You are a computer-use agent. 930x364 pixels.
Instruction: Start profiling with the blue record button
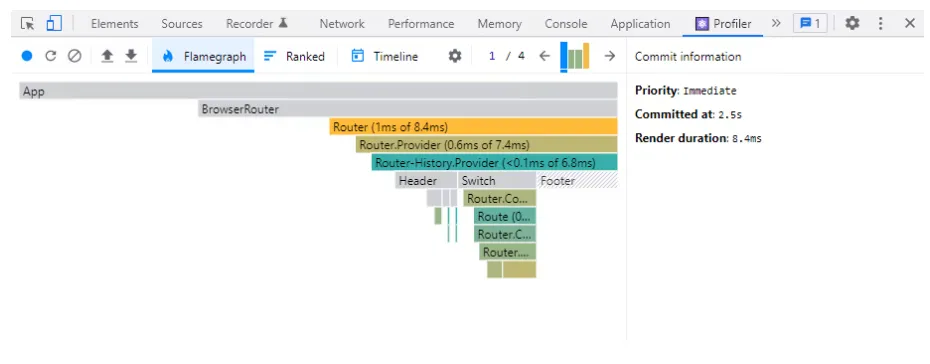(27, 56)
